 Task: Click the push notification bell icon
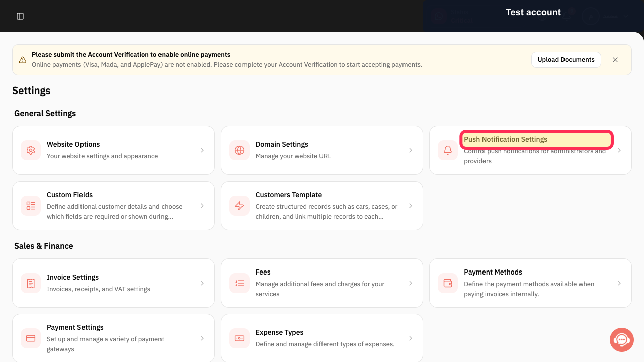tap(448, 150)
